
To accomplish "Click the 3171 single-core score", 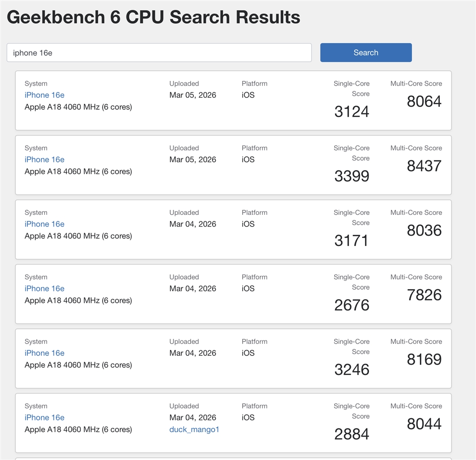I will 351,241.
